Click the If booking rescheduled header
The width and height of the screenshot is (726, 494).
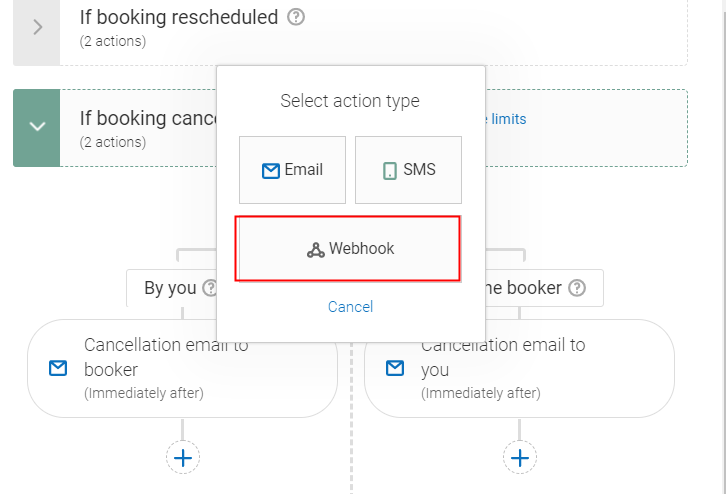pos(178,18)
